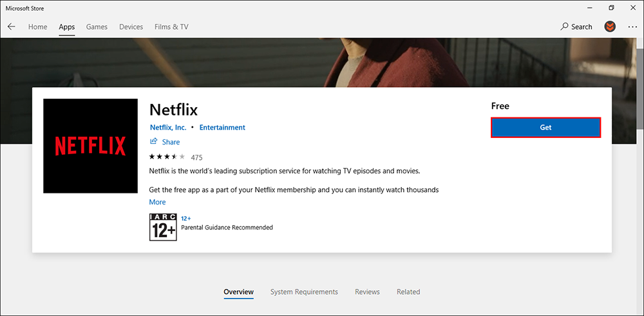Open the Home tab
644x316 pixels.
click(x=37, y=26)
